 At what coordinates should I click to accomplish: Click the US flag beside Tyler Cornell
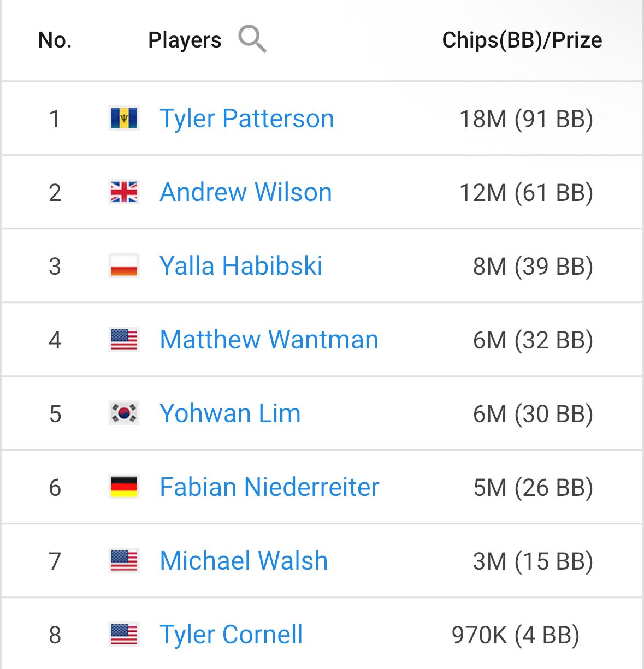(124, 635)
